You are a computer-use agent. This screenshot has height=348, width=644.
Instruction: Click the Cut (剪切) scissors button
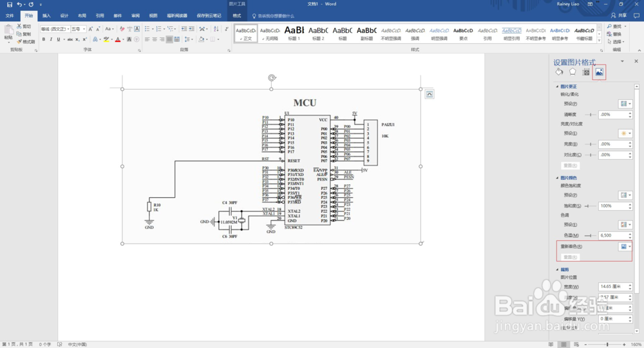pyautogui.click(x=24, y=26)
